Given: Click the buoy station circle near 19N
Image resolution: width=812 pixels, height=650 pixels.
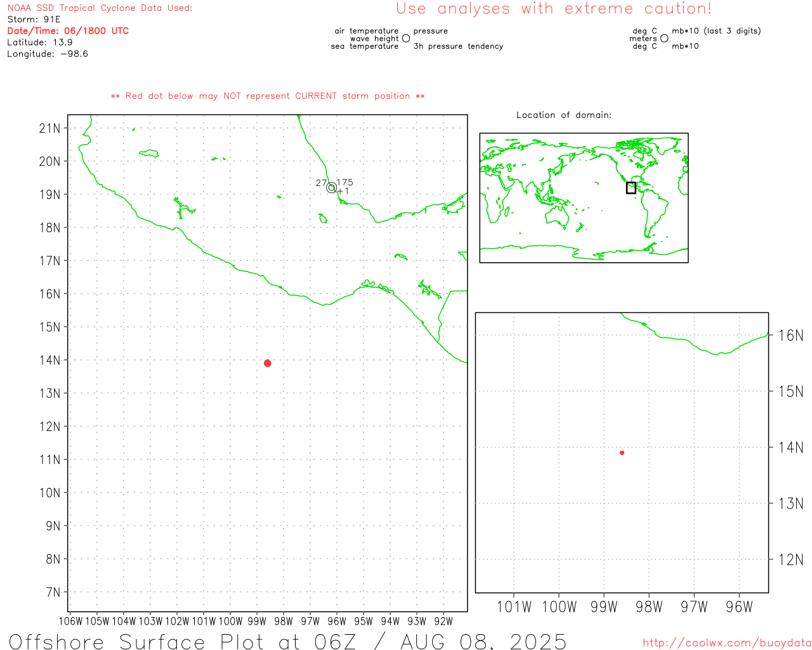Looking at the screenshot, I should click(331, 187).
